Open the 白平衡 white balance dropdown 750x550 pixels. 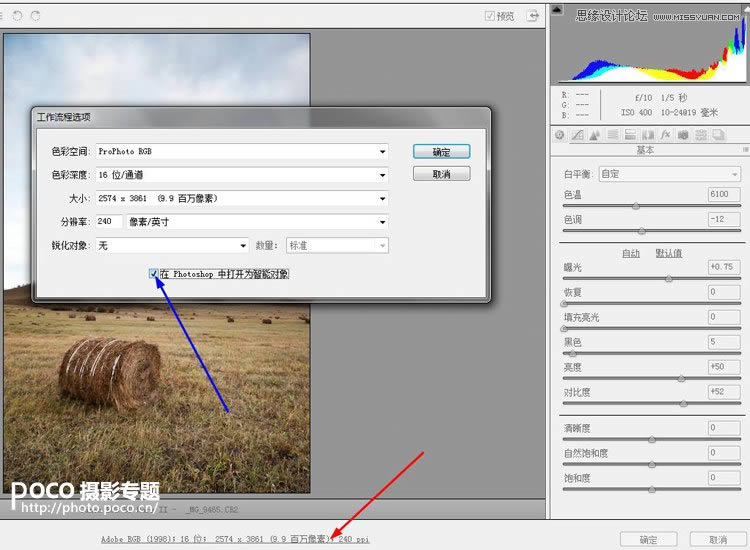(733, 174)
